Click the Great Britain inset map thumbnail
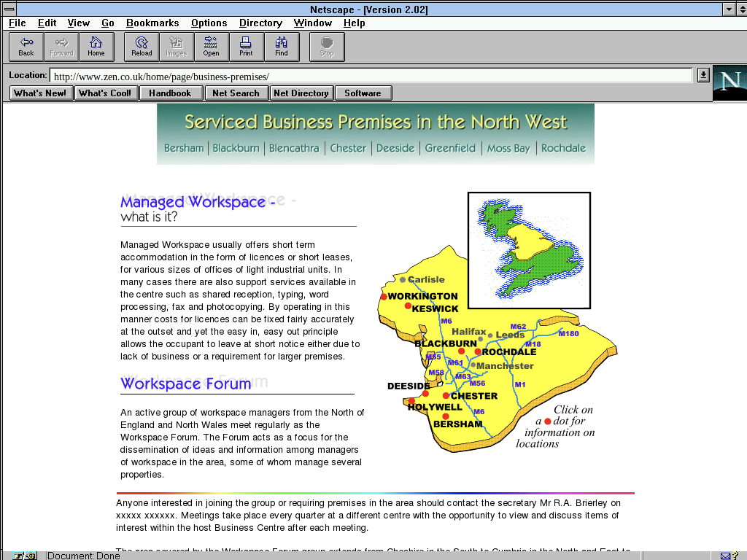 coord(529,250)
